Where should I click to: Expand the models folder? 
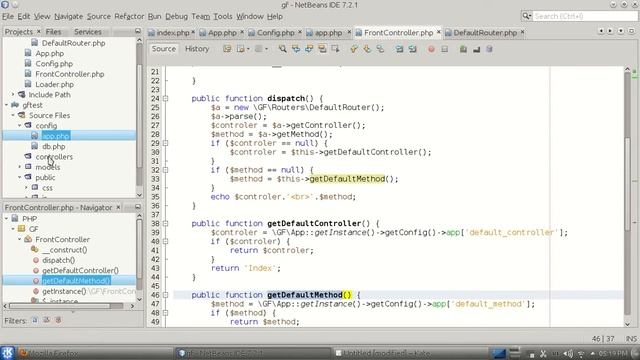point(20,167)
